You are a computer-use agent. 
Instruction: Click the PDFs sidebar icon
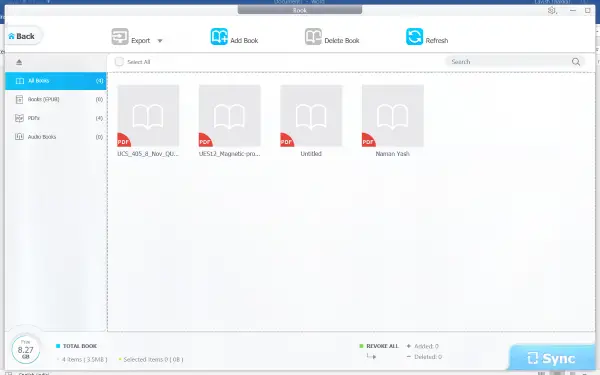click(x=20, y=118)
